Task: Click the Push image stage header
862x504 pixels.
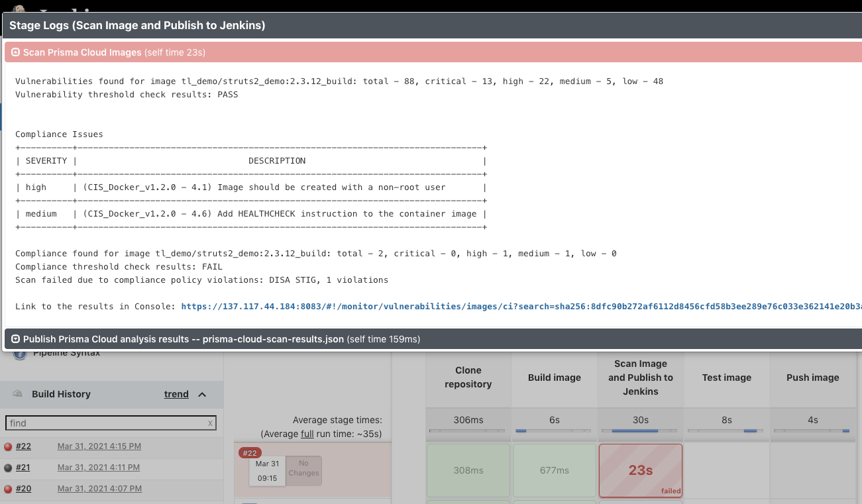Action: 813,378
